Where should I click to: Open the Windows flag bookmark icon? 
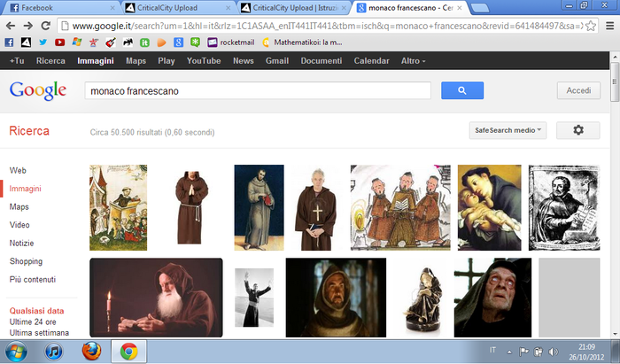click(x=77, y=43)
